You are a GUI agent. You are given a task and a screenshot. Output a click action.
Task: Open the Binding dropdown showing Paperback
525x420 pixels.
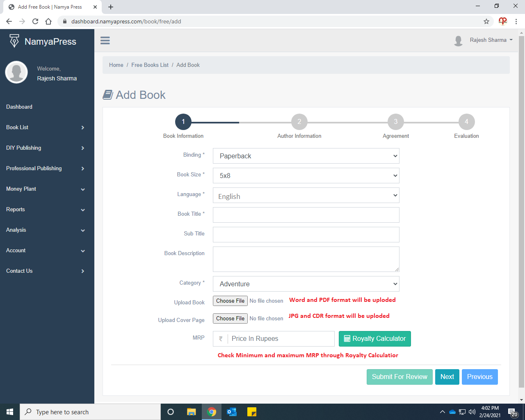[306, 156]
